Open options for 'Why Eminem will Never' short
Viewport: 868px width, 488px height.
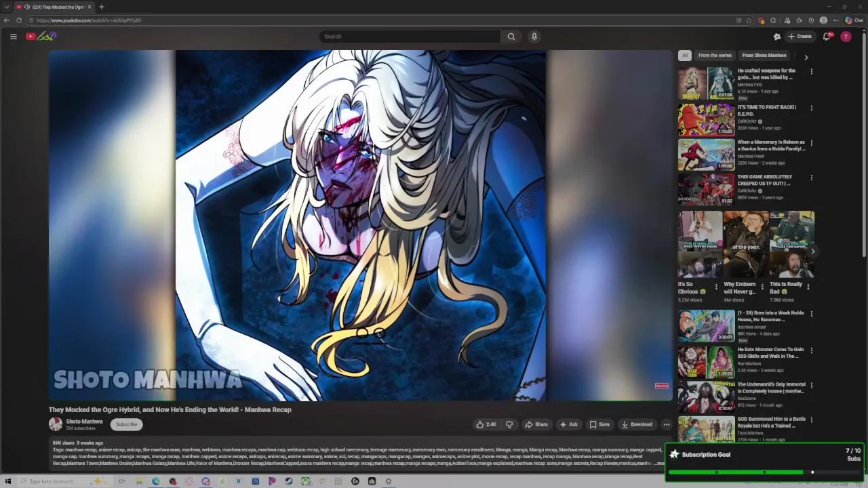(762, 287)
